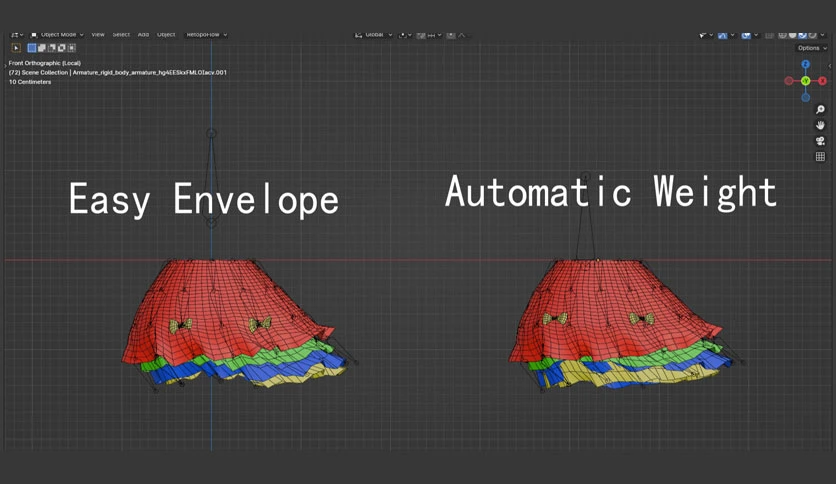
Task: Switch to wireframe viewport shading
Action: [x=782, y=35]
